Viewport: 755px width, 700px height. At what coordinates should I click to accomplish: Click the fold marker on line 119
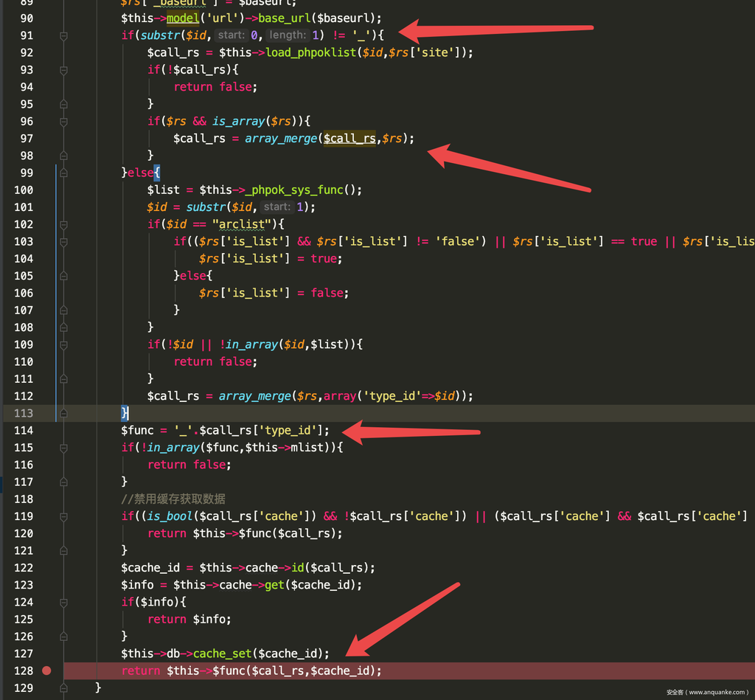pos(64,516)
